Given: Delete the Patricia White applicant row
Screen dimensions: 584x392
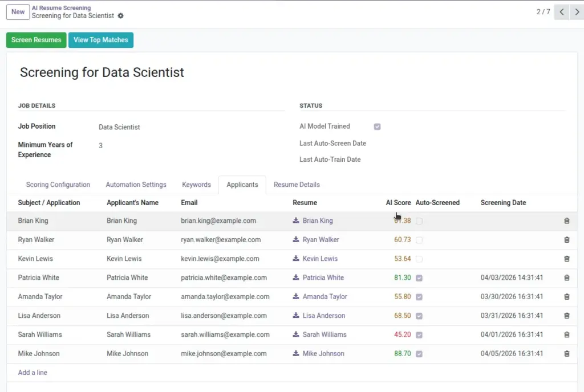Looking at the screenshot, I should 566,277.
